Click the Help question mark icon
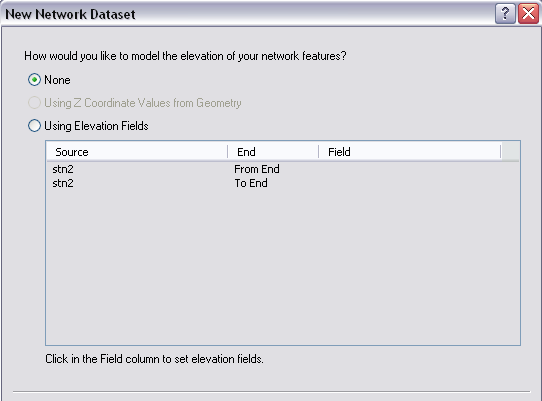 tap(505, 14)
